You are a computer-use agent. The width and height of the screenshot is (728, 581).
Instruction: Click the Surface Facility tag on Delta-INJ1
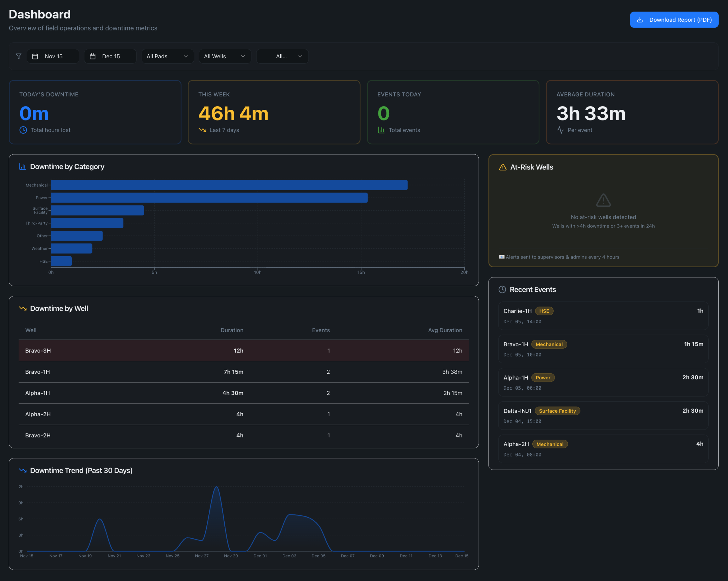pos(557,411)
